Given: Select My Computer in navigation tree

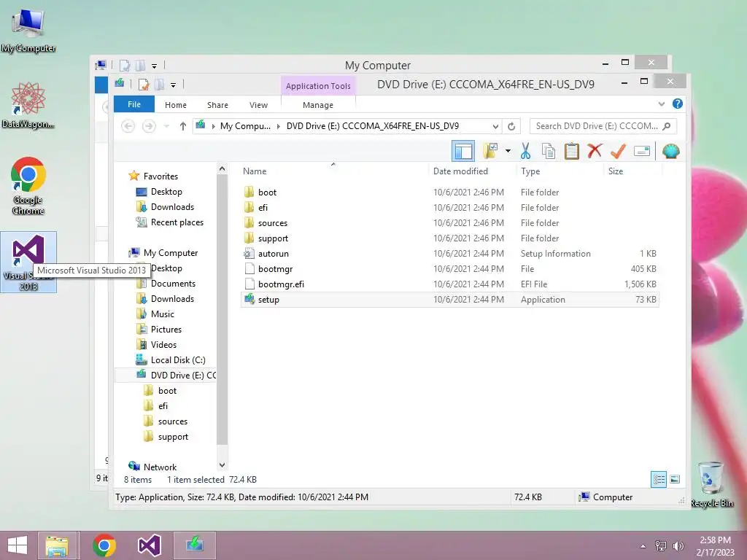Looking at the screenshot, I should [171, 253].
